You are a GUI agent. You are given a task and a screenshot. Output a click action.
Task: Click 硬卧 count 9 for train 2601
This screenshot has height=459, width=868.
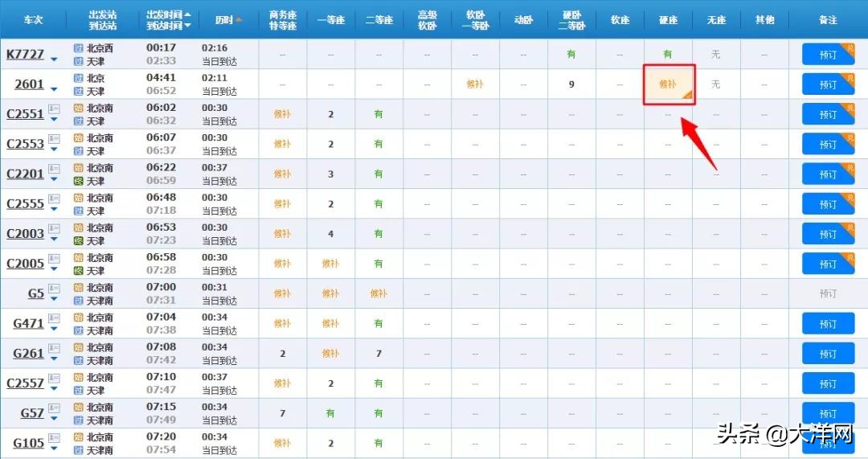coord(571,84)
